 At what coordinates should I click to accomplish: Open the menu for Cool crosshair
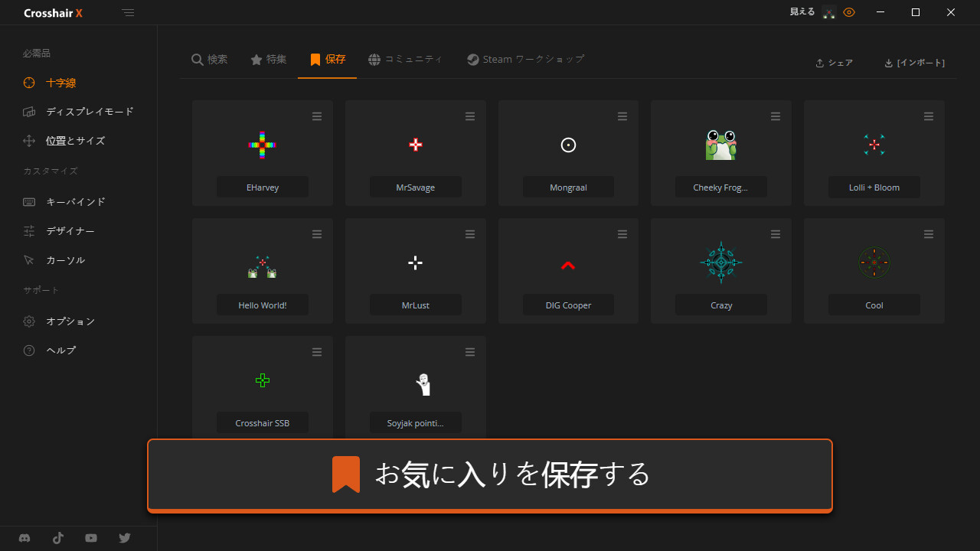(x=928, y=234)
